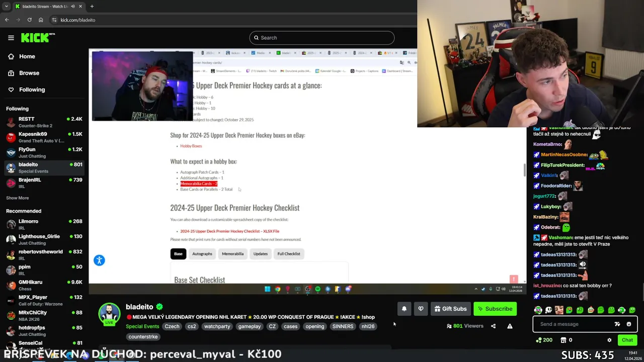Open the Special Events category link

tap(142, 326)
